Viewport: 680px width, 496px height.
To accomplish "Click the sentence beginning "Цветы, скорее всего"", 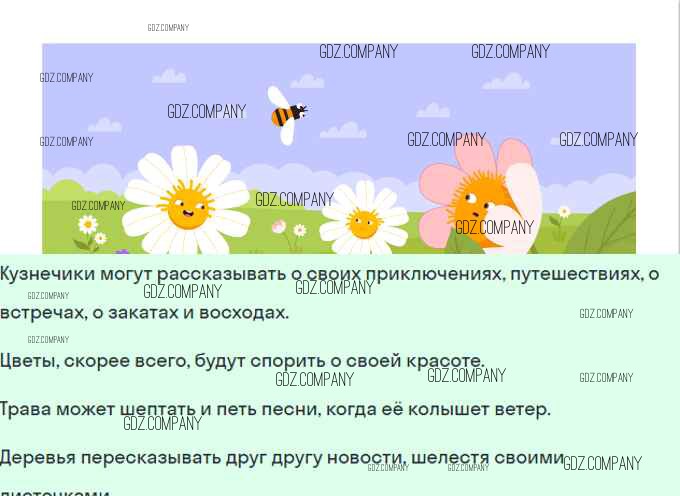I will click(241, 361).
